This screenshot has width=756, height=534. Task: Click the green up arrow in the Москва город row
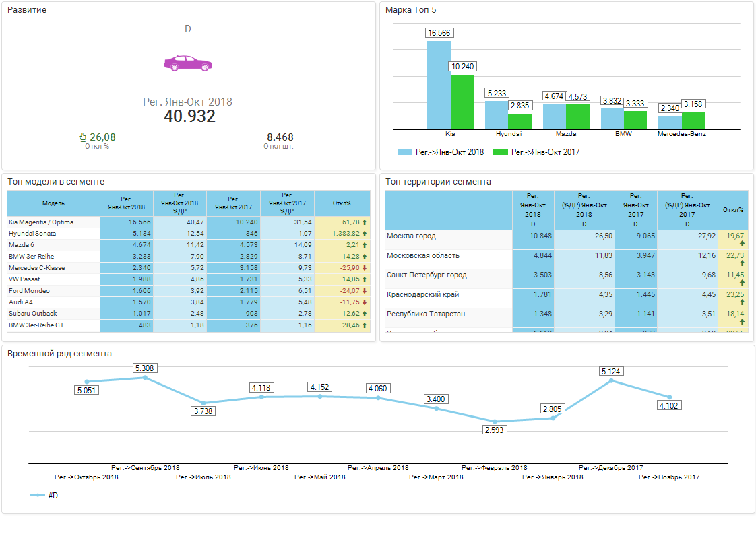coord(742,243)
